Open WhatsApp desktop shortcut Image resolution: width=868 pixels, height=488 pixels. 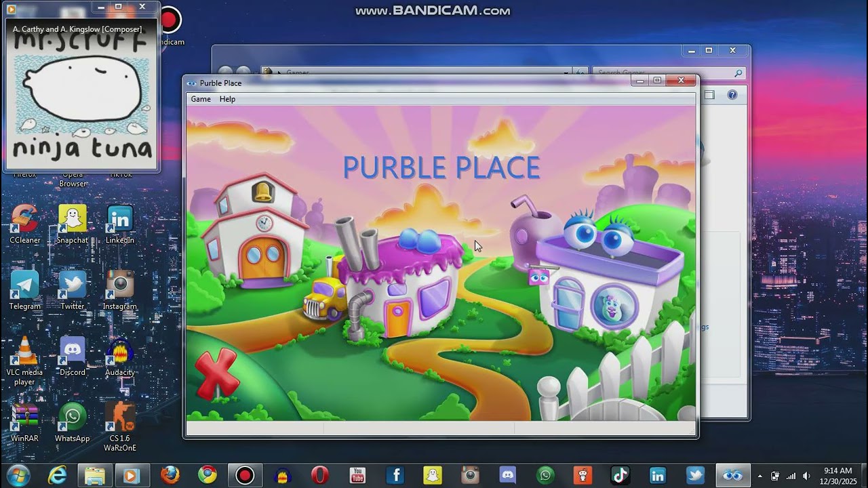[73, 422]
